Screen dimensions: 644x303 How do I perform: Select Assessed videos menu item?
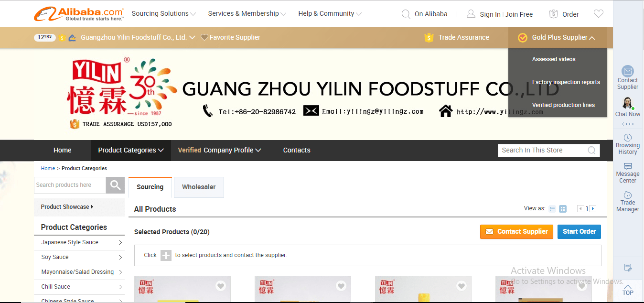coord(554,59)
